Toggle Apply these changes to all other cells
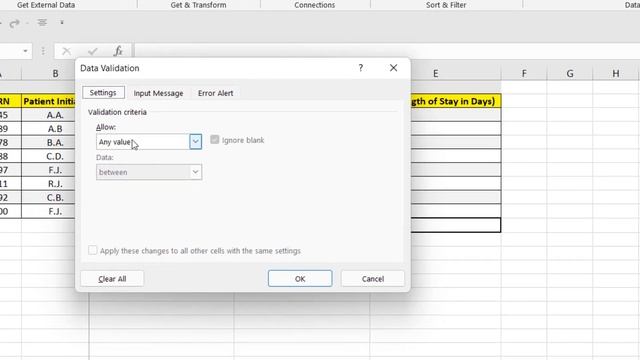The width and height of the screenshot is (640, 360). [93, 250]
